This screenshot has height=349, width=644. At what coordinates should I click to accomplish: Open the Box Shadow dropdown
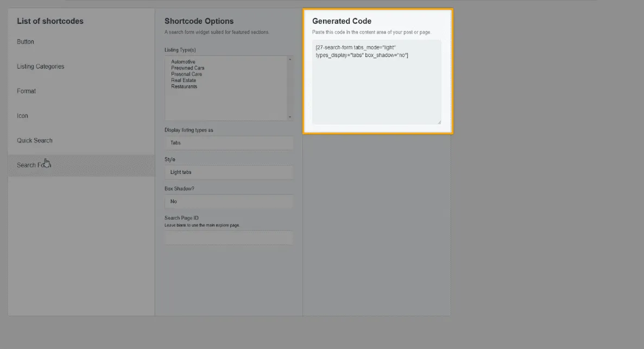pyautogui.click(x=229, y=201)
